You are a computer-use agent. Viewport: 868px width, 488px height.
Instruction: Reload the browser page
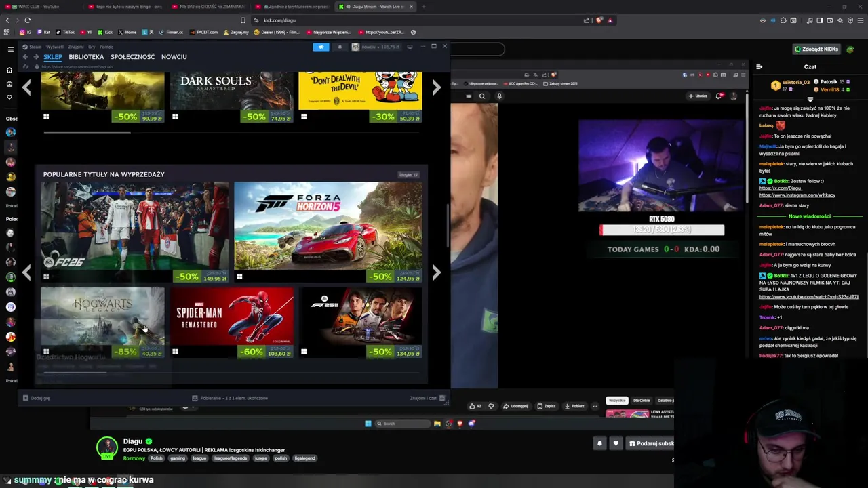pyautogui.click(x=27, y=20)
